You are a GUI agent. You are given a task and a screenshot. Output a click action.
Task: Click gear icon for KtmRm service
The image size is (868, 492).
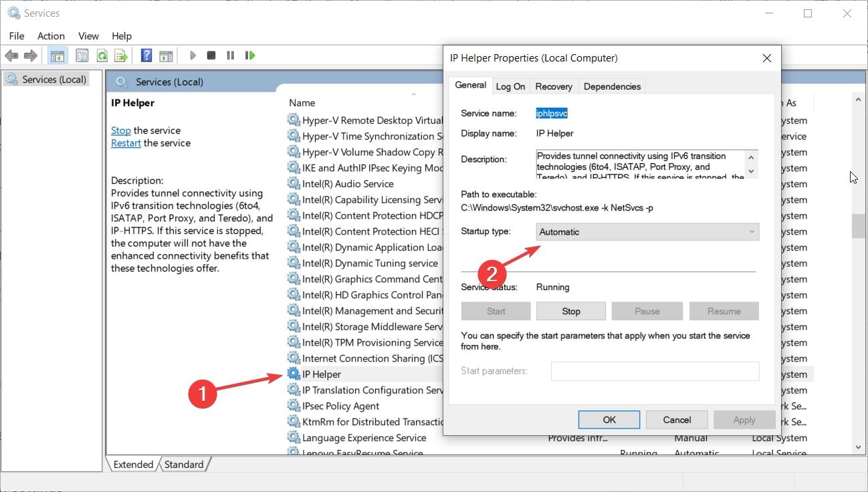(294, 422)
